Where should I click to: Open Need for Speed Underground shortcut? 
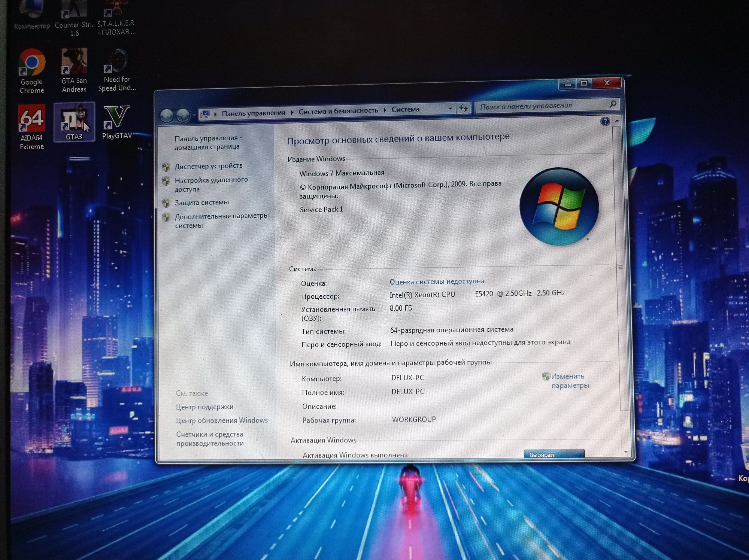(117, 70)
